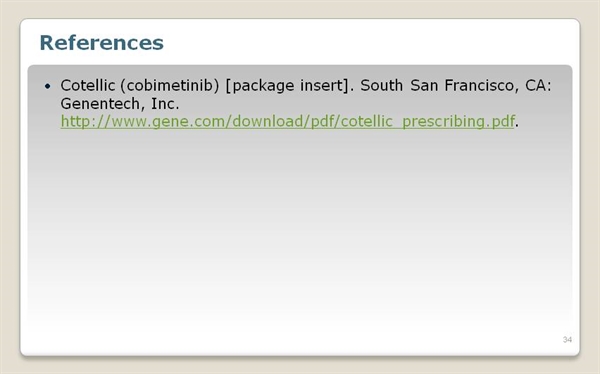Click the Genentech company name
Screen dimensions: 600x374
101,104
